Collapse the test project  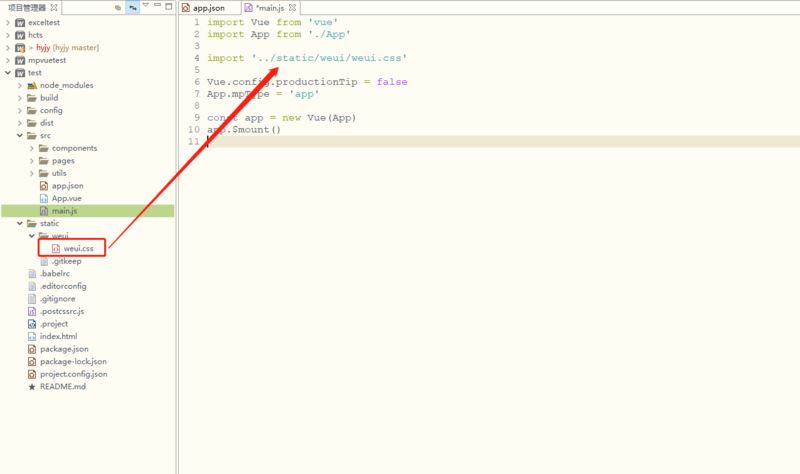point(8,72)
